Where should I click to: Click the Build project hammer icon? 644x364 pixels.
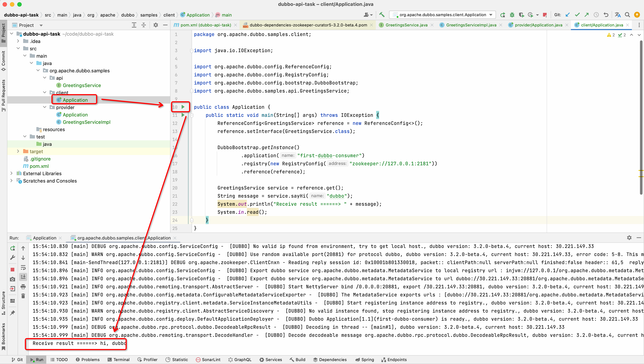(382, 15)
